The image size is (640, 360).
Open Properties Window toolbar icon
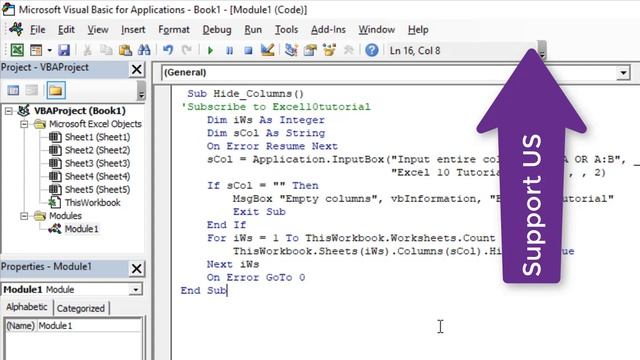[310, 50]
